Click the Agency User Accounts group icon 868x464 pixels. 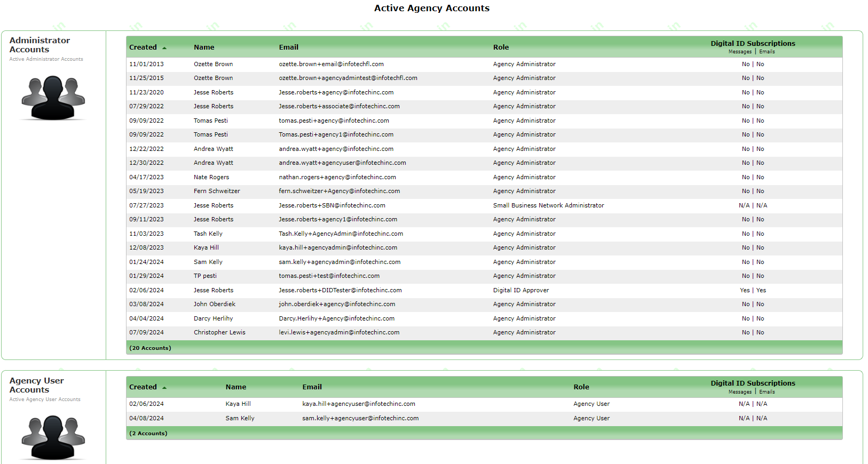tap(53, 437)
